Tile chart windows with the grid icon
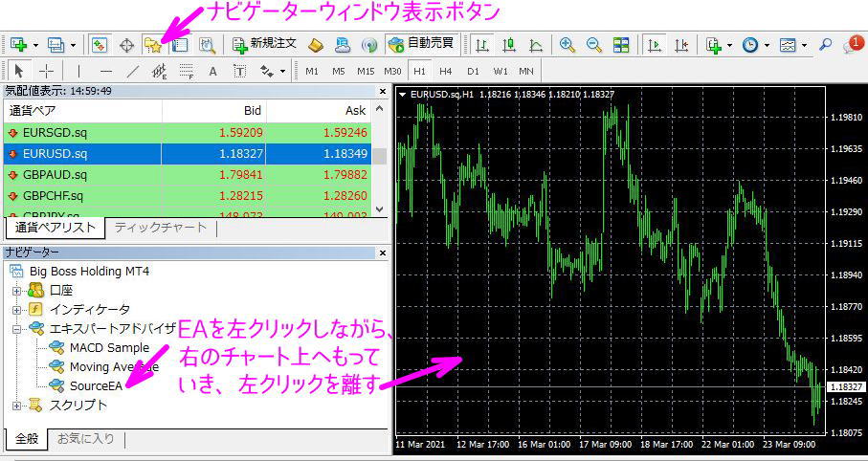 (621, 45)
